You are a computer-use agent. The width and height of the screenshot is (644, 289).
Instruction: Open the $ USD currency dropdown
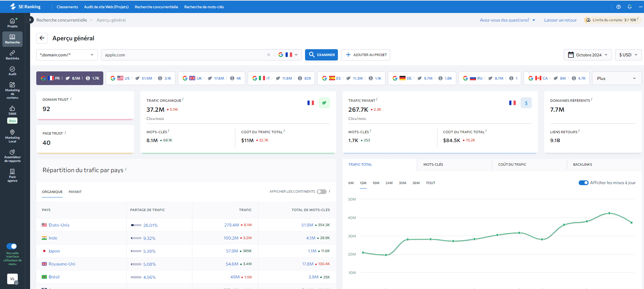[628, 55]
